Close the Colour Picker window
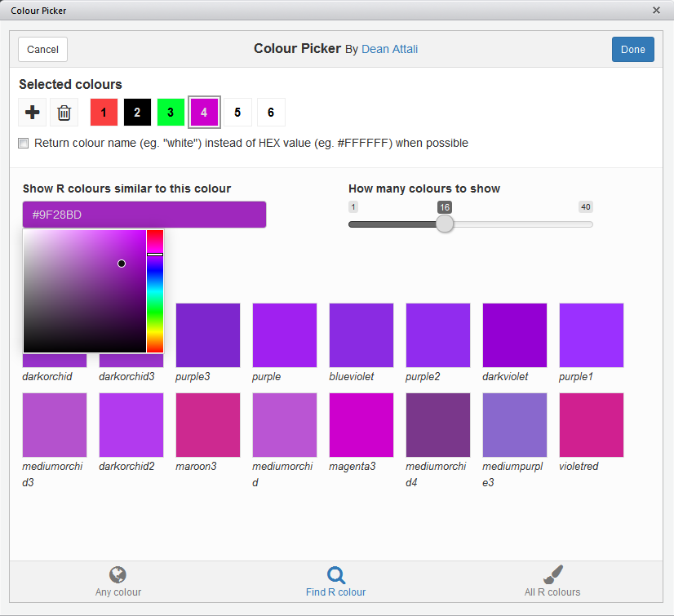Viewport: 674px width, 616px height. pos(656,11)
